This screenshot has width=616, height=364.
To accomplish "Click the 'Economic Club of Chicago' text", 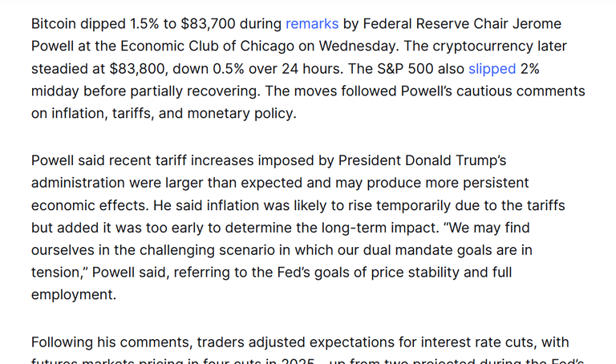I will pyautogui.click(x=207, y=47).
